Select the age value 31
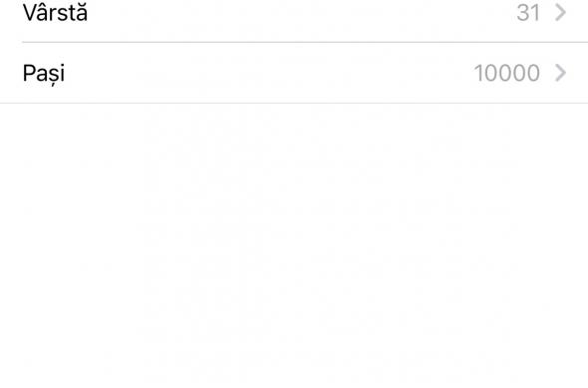The image size is (588, 388). point(528,13)
